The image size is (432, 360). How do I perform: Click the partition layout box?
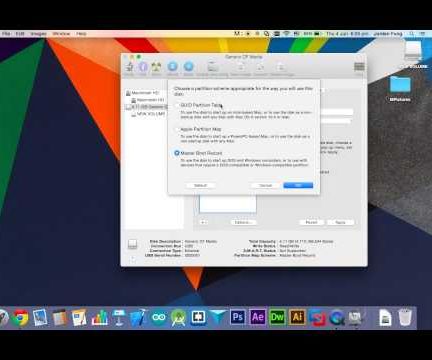click(228, 204)
